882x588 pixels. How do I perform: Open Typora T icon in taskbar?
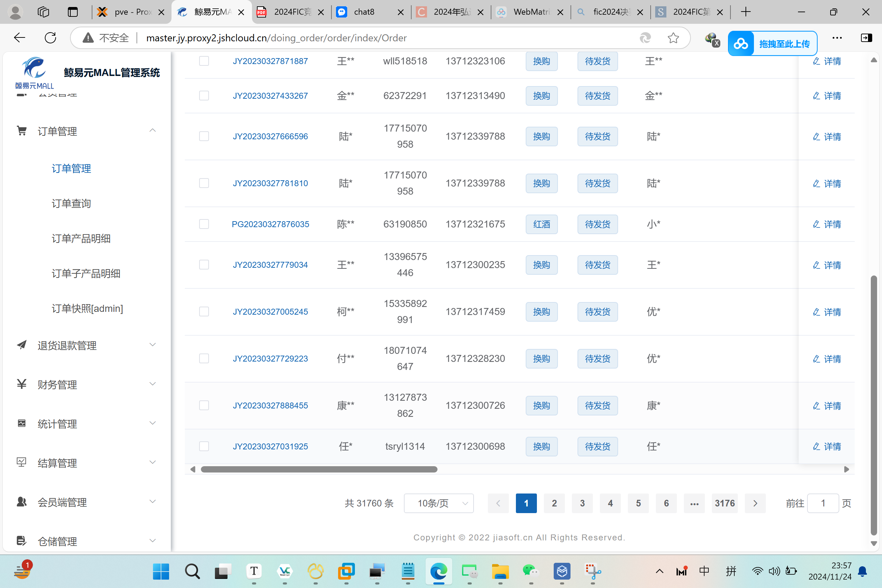[x=254, y=572]
